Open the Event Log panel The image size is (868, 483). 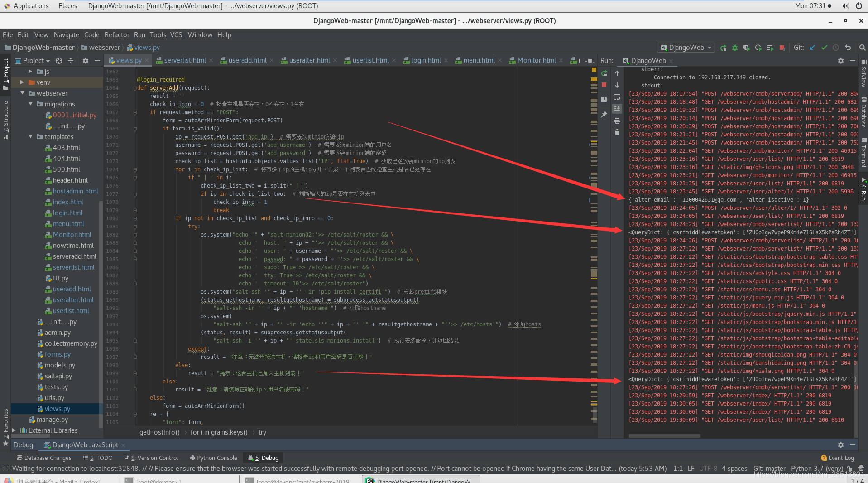point(837,458)
